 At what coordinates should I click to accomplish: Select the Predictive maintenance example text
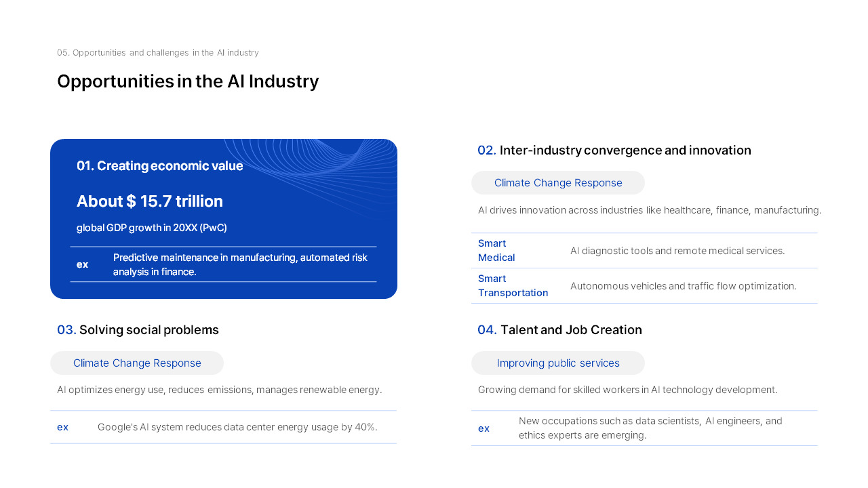pos(241,264)
